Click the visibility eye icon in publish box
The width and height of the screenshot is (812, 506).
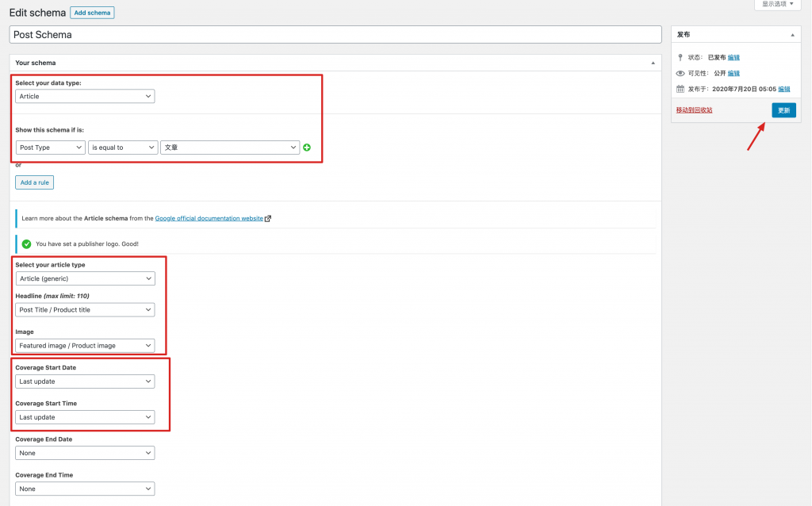click(x=680, y=73)
